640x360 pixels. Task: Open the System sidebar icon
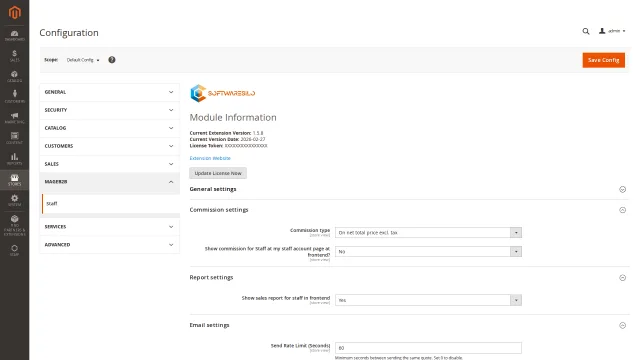click(14, 200)
